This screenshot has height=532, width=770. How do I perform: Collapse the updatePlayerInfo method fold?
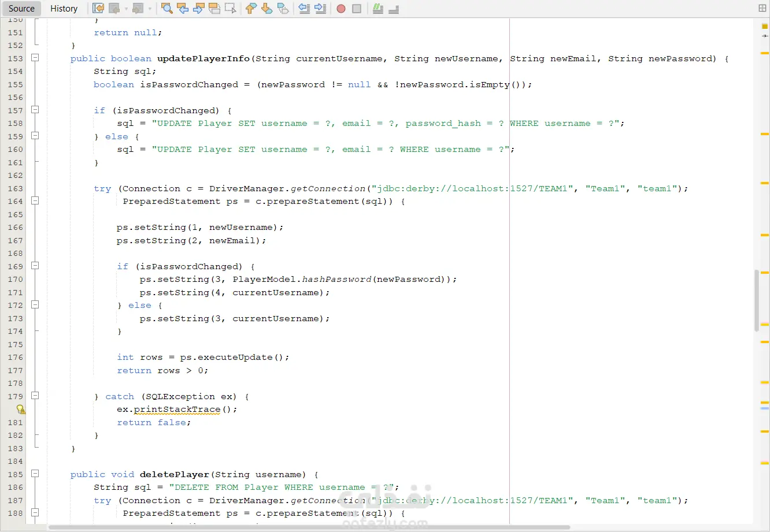tap(35, 58)
